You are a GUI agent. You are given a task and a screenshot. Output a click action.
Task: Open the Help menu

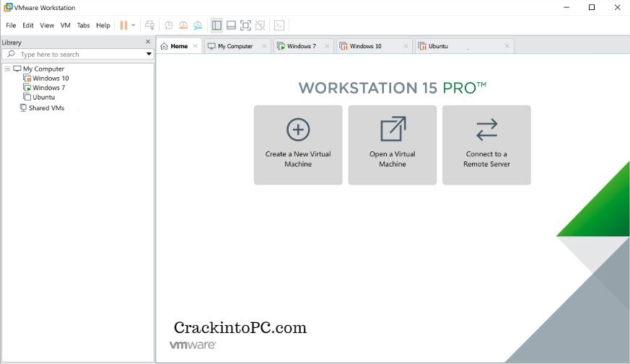tap(103, 25)
